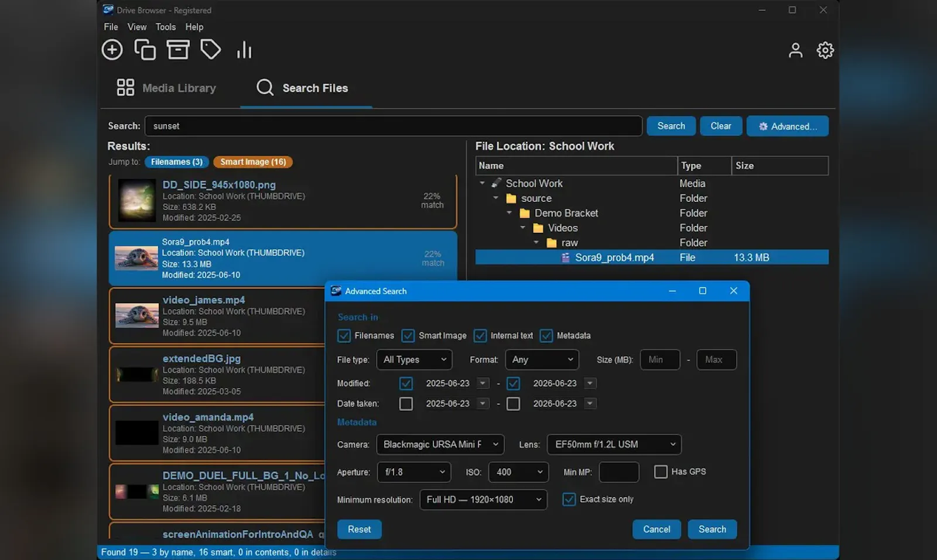Open the Camera dropdown

pos(440,445)
